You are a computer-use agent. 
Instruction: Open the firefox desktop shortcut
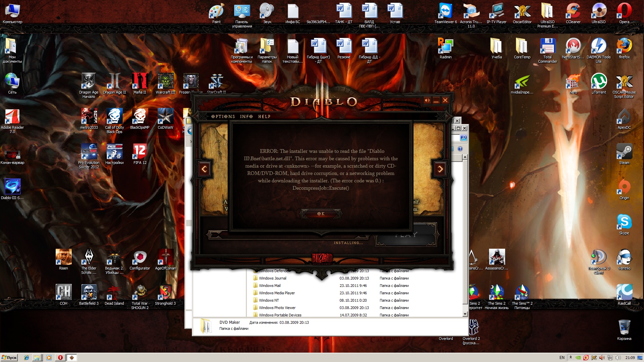click(x=624, y=49)
